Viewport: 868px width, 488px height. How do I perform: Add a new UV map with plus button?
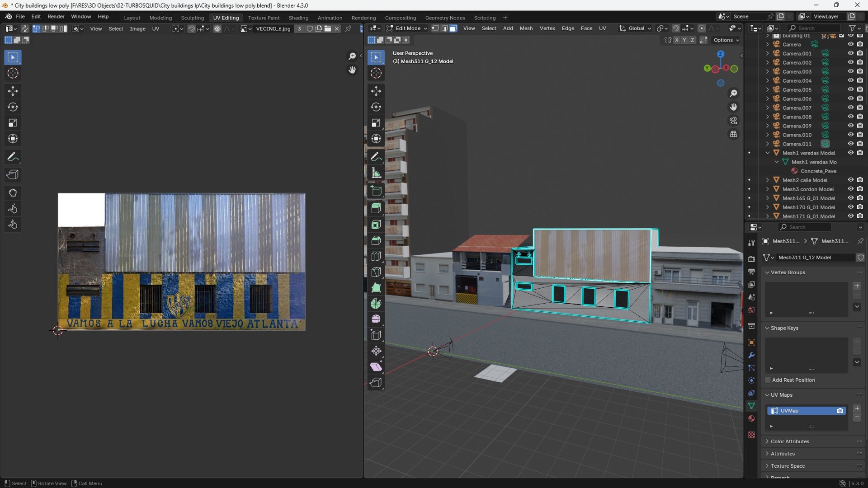coord(857,408)
